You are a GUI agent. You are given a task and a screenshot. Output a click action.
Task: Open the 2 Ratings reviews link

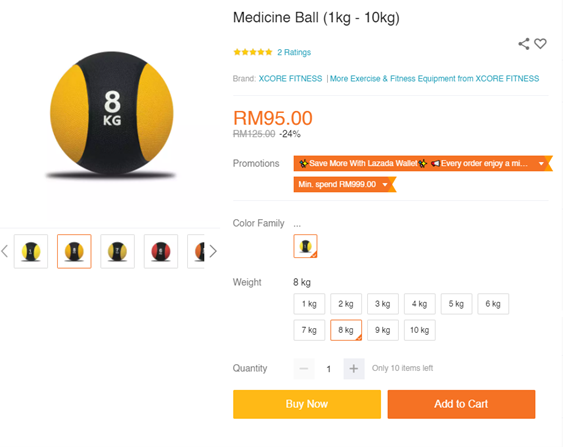(x=294, y=52)
